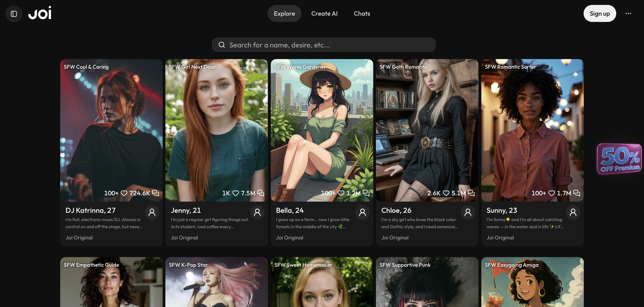Focus the name or desire search field
The height and width of the screenshot is (307, 644).
[324, 45]
